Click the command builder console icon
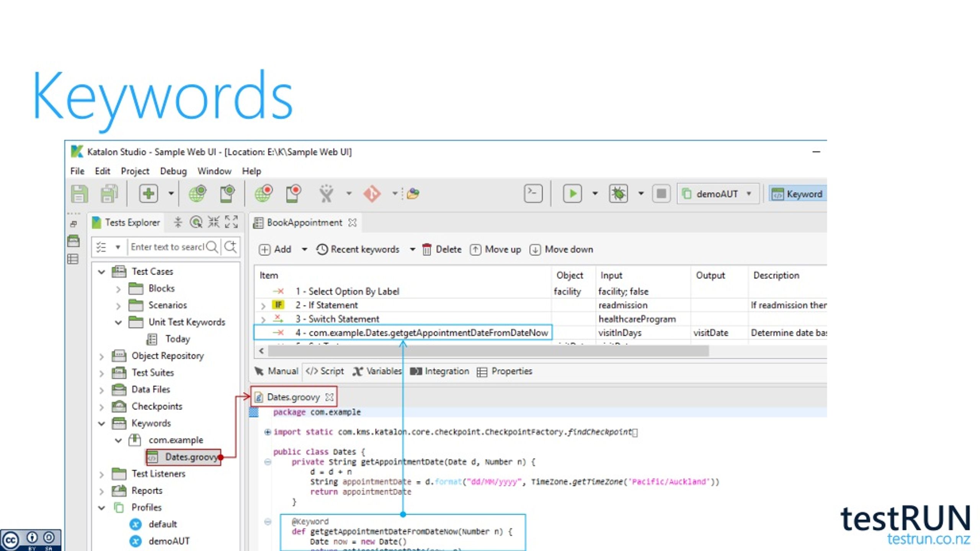This screenshot has height=551, width=980. coord(533,194)
